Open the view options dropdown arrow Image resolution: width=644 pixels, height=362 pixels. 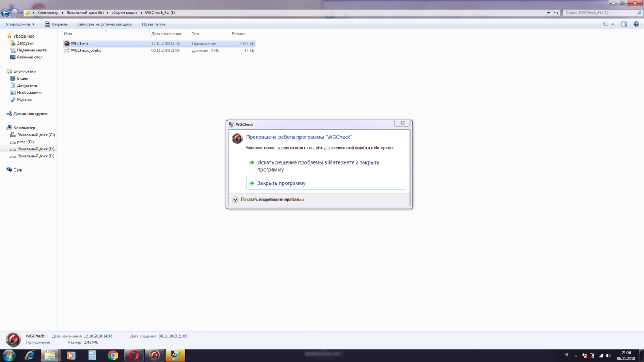613,24
